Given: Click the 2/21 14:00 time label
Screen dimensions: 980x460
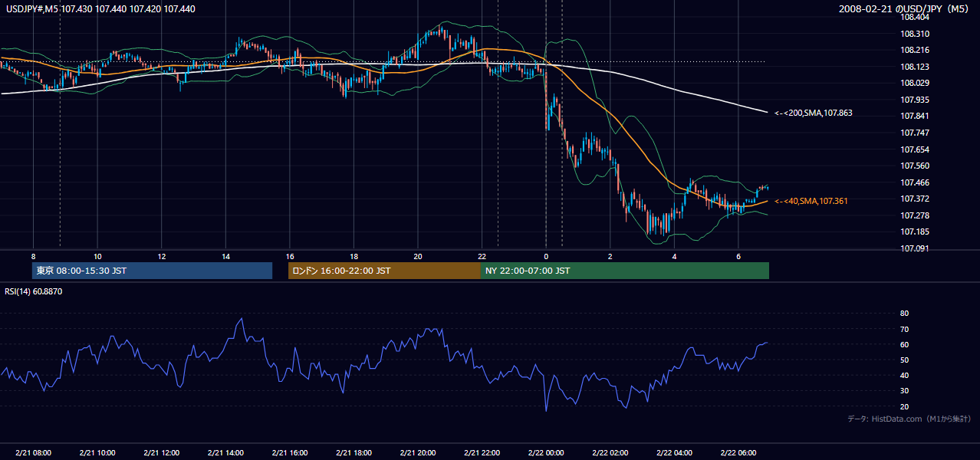Looking at the screenshot, I should [225, 453].
